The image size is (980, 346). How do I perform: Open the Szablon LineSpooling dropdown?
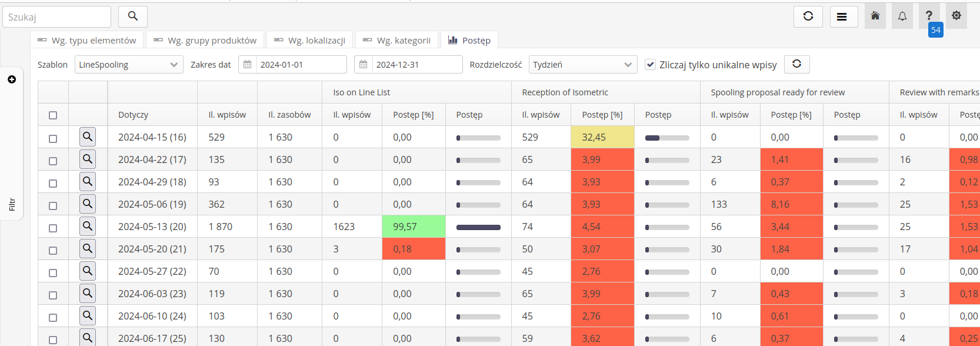(x=129, y=65)
